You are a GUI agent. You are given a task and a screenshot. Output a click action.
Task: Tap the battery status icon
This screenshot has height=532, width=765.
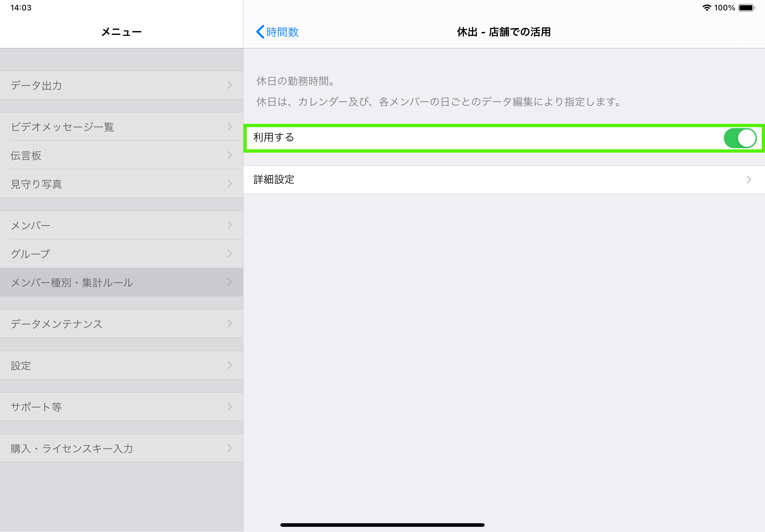[x=747, y=8]
